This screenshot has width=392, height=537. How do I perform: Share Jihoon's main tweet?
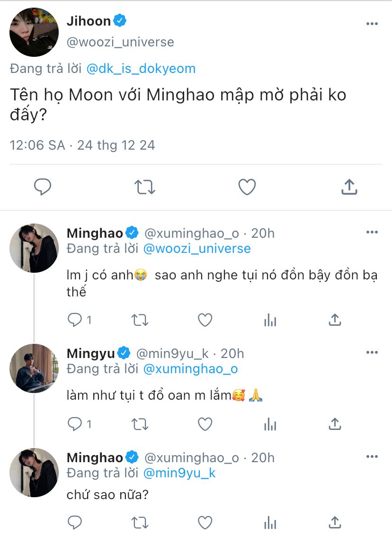tap(349, 188)
